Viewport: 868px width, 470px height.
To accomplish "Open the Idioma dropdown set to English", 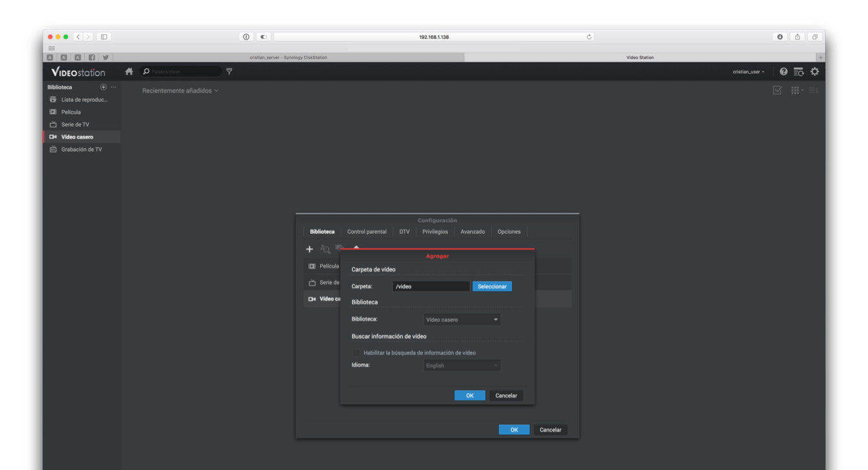I will (462, 366).
